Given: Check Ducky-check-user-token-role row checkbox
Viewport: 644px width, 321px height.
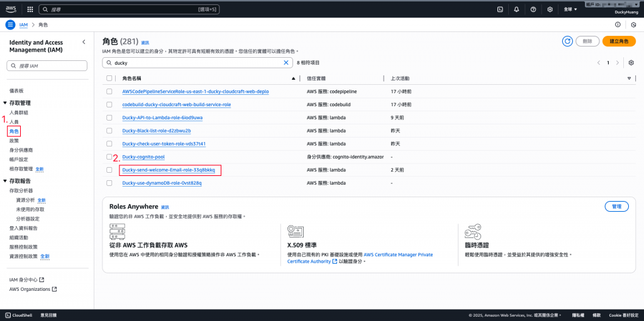Looking at the screenshot, I should (109, 144).
